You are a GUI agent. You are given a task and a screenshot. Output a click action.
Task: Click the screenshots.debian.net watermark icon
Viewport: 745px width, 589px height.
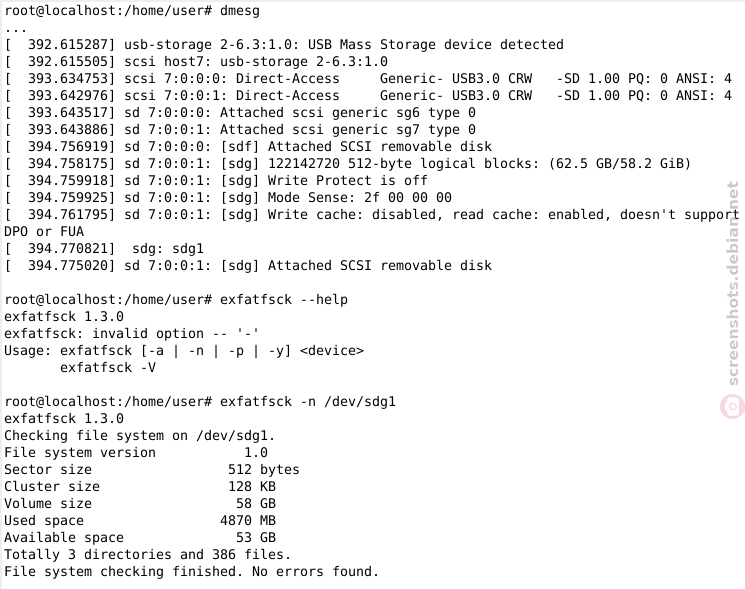tap(732, 407)
